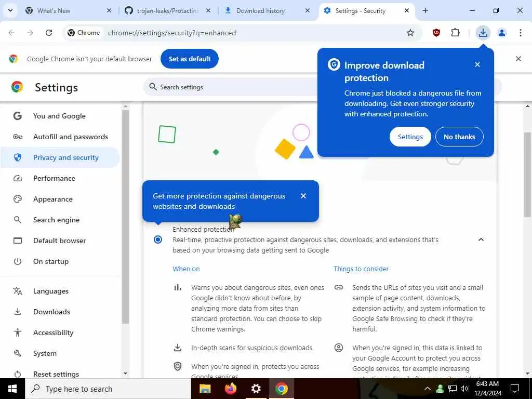Image resolution: width=532 pixels, height=399 pixels.
Task: Bookmark this page with the star icon
Action: (x=410, y=33)
